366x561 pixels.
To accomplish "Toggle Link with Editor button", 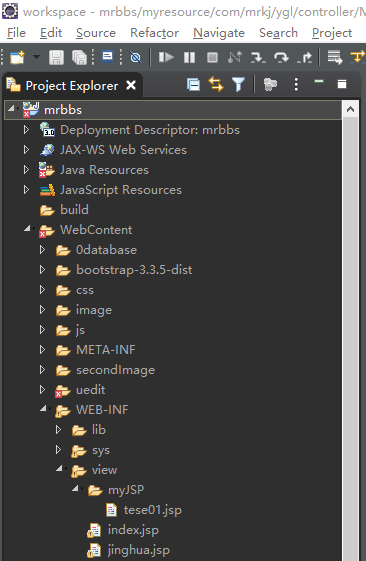I will [216, 84].
